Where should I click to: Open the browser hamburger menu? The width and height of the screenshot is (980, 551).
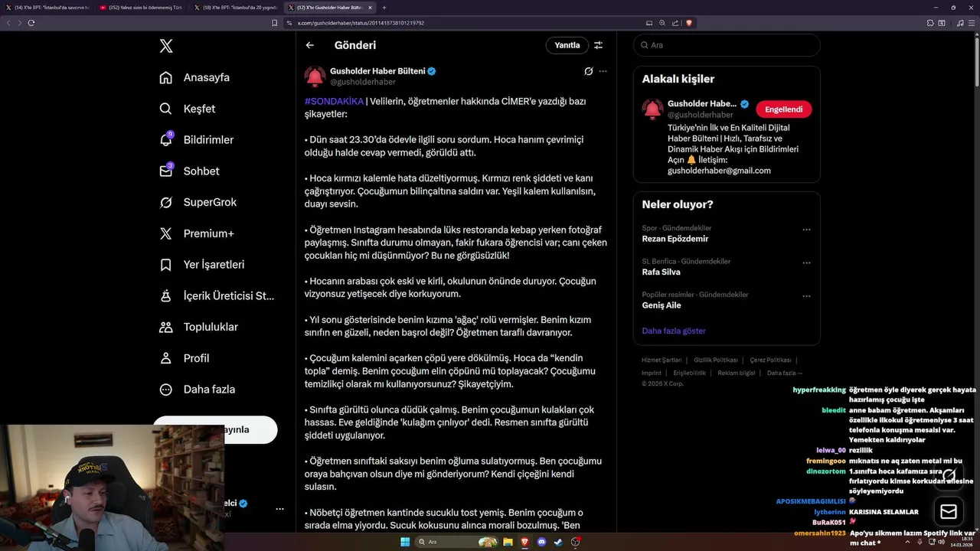tap(972, 23)
